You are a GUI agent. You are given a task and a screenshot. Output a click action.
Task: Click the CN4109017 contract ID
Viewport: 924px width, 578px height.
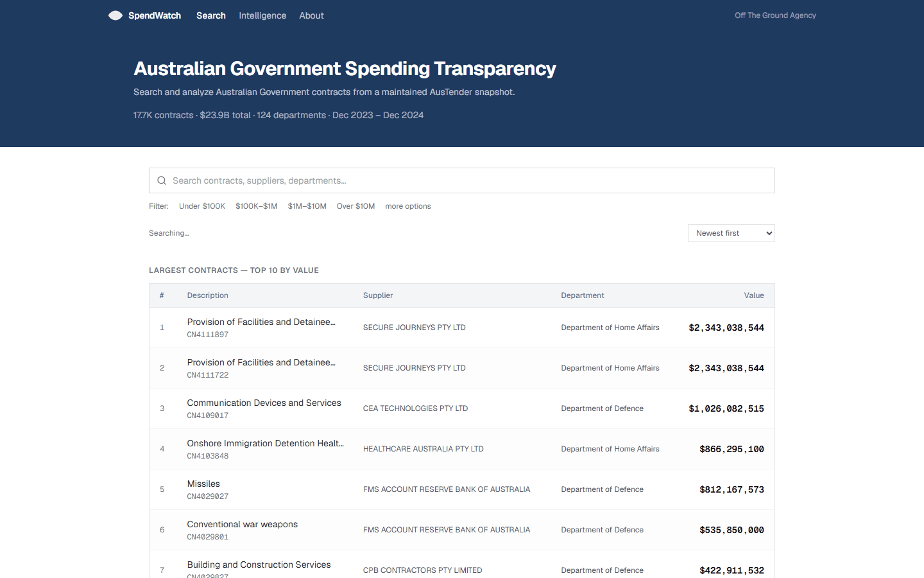point(208,416)
